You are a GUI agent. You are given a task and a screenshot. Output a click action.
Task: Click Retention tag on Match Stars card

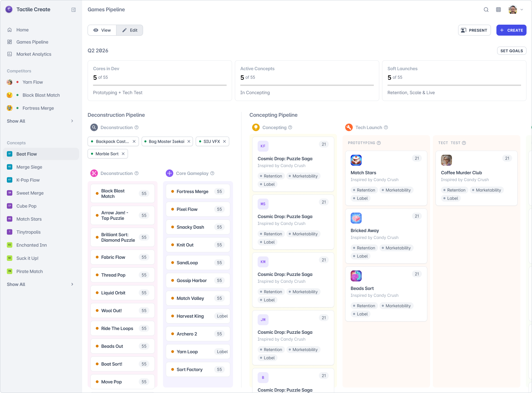pyautogui.click(x=364, y=190)
